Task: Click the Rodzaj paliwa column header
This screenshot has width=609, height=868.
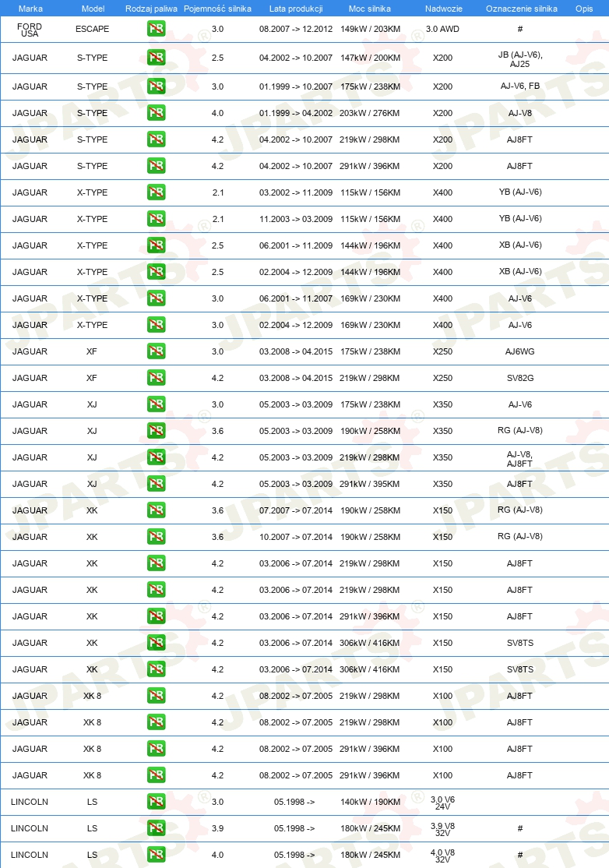Action: pyautogui.click(x=152, y=9)
